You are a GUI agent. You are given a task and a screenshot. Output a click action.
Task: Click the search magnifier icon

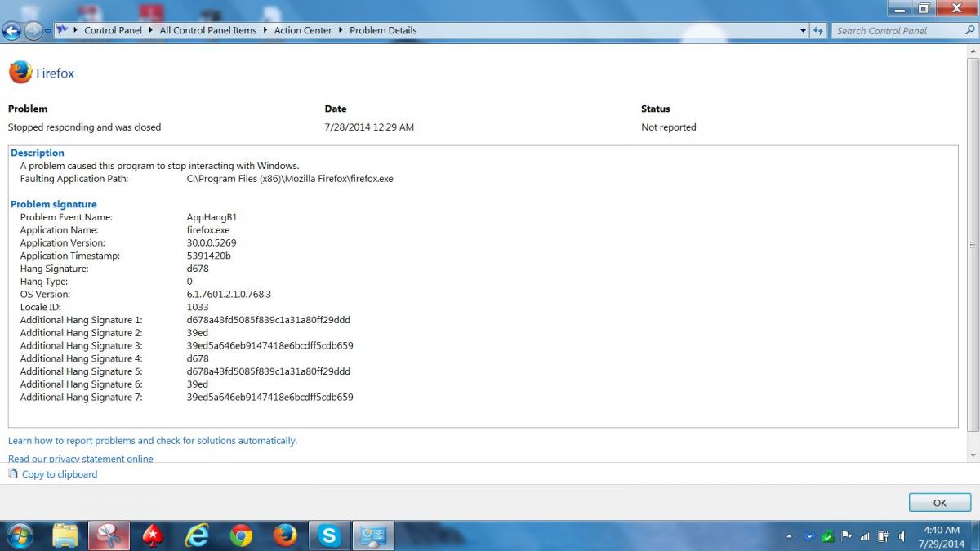pos(970,30)
